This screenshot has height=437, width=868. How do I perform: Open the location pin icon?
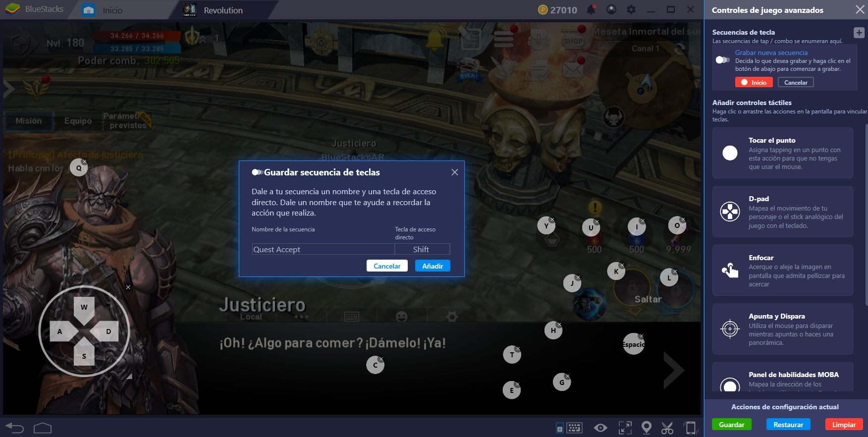tap(646, 428)
